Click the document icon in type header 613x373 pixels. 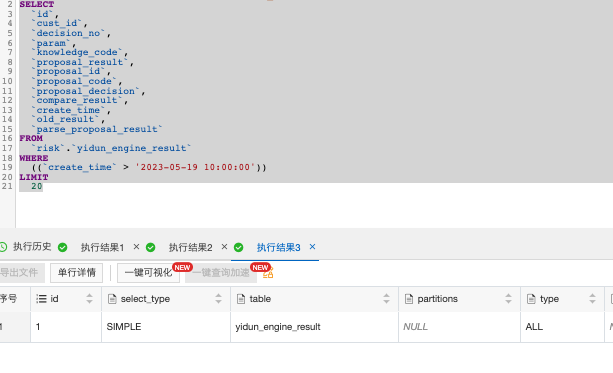click(531, 299)
